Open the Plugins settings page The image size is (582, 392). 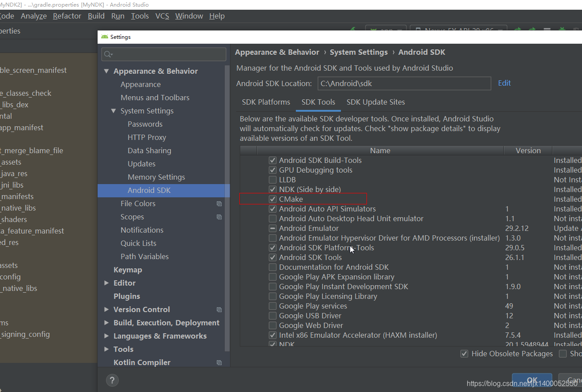click(x=127, y=296)
